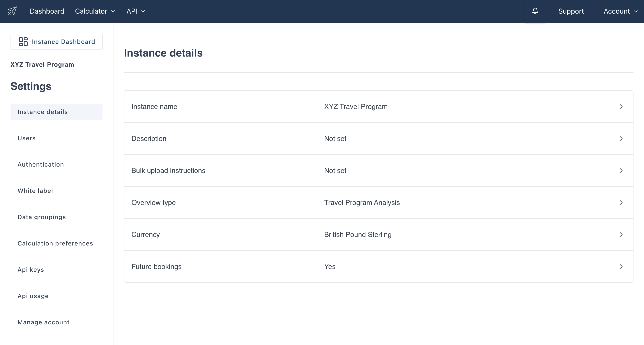Expand the Calculator dropdown menu

point(95,11)
